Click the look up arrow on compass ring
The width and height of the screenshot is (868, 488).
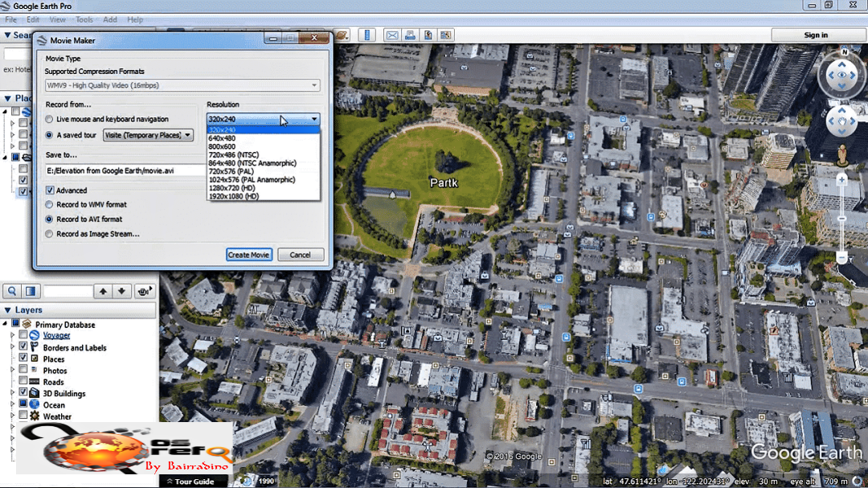coord(842,64)
